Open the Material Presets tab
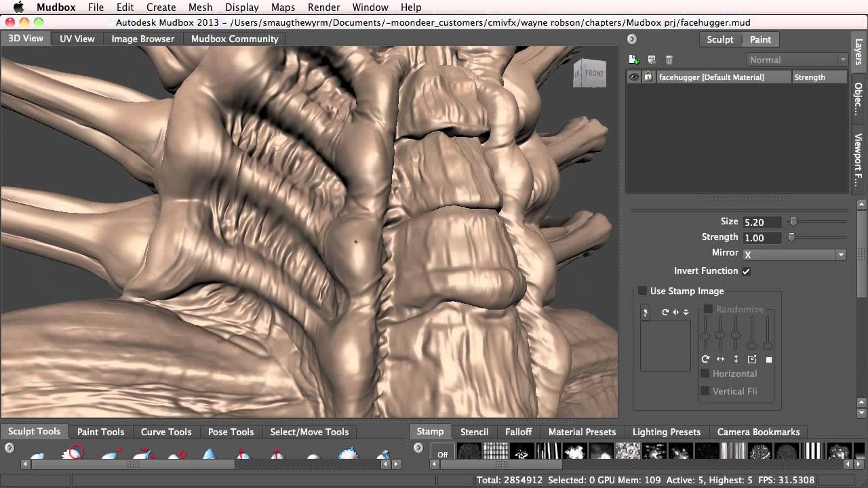The width and height of the screenshot is (868, 488). tap(583, 432)
